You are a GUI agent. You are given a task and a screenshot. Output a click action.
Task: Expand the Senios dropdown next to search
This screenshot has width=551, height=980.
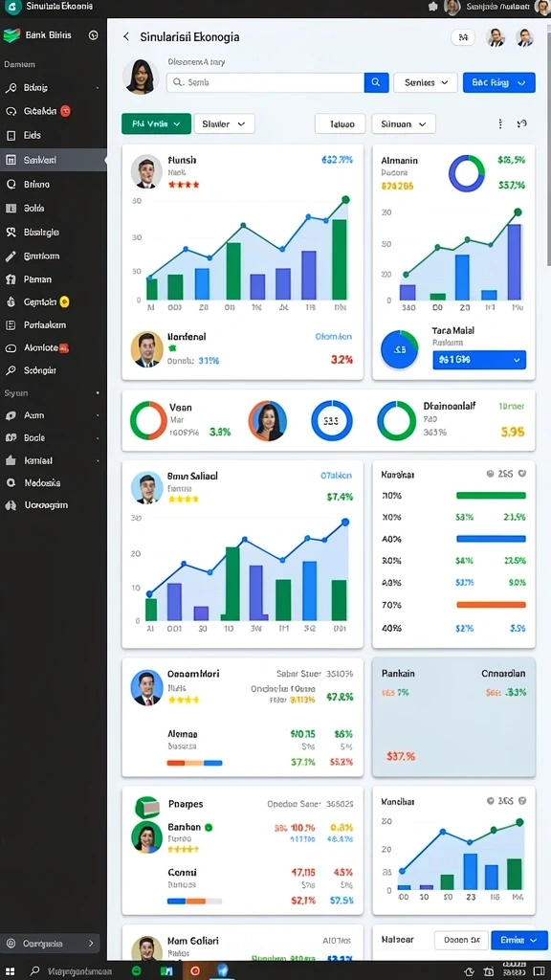coord(425,82)
